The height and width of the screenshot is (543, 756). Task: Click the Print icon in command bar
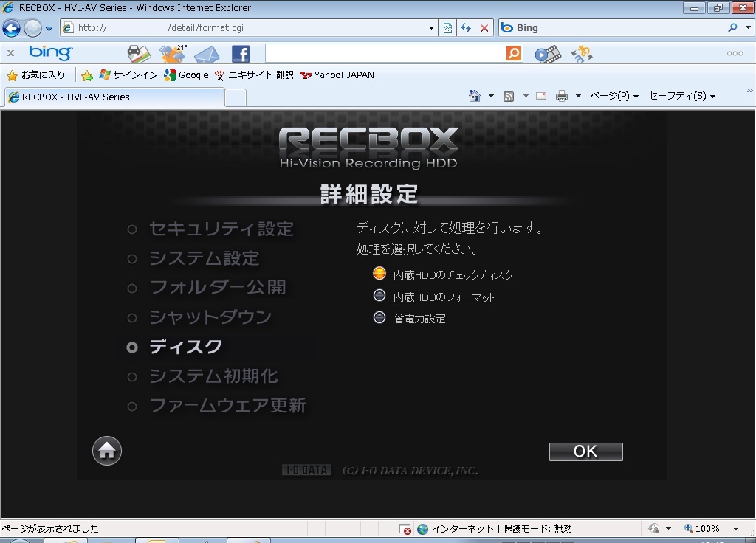pos(562,96)
